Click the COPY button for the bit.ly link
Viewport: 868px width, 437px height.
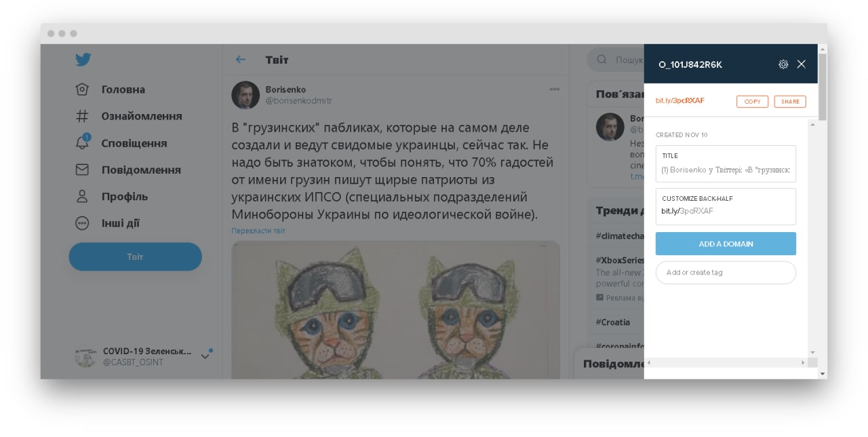(x=752, y=101)
